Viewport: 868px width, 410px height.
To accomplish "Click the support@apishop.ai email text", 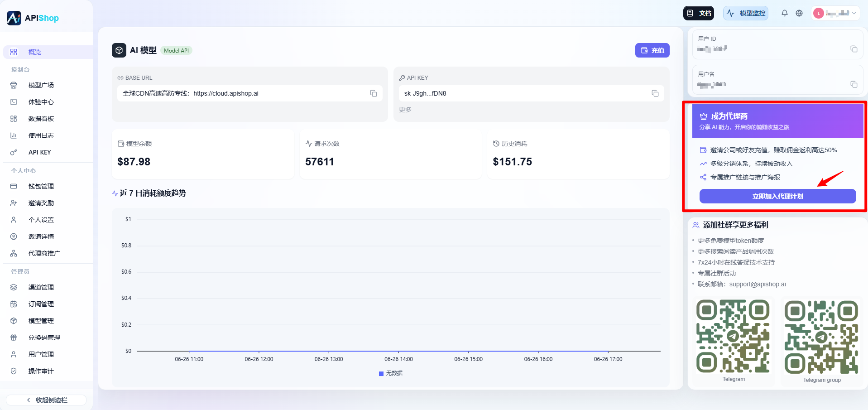I will coord(758,284).
